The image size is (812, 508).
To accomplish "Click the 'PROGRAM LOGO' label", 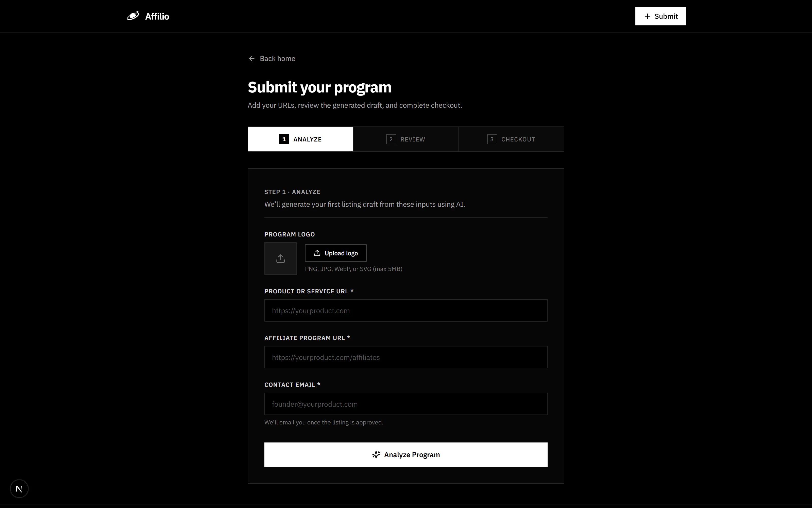I will pos(290,234).
